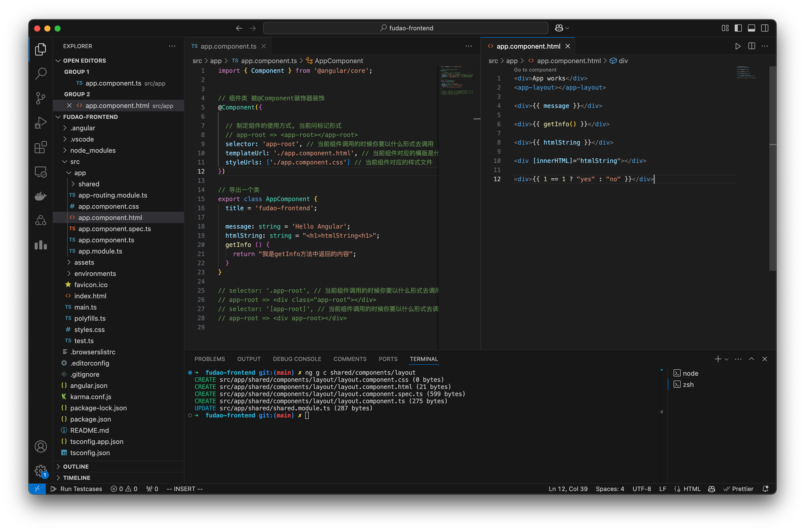Expand the TIMELINE section
This screenshot has width=805, height=532.
(x=76, y=478)
